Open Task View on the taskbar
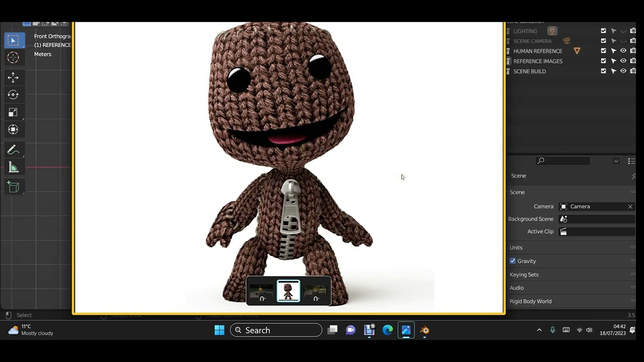 333,330
